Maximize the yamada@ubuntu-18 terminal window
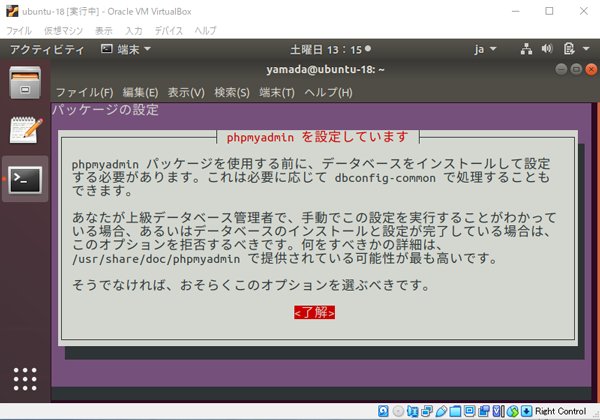This screenshot has height=420, width=600. pyautogui.click(x=576, y=69)
